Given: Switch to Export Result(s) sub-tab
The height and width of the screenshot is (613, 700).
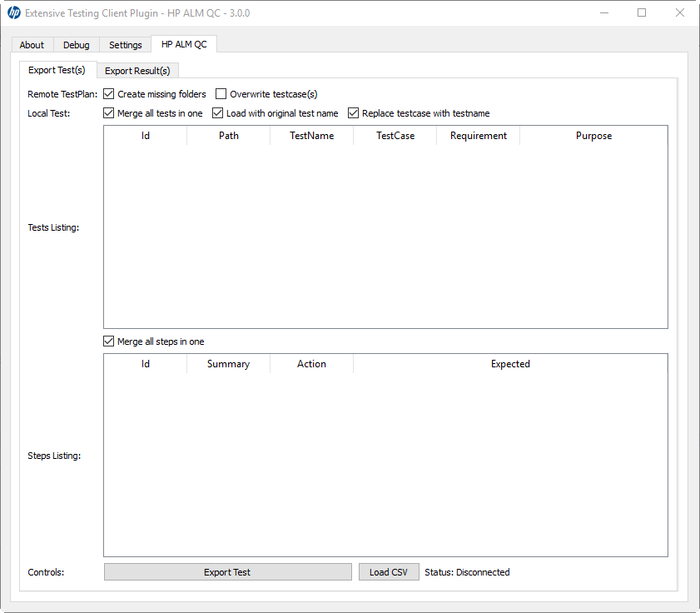Looking at the screenshot, I should pos(137,71).
